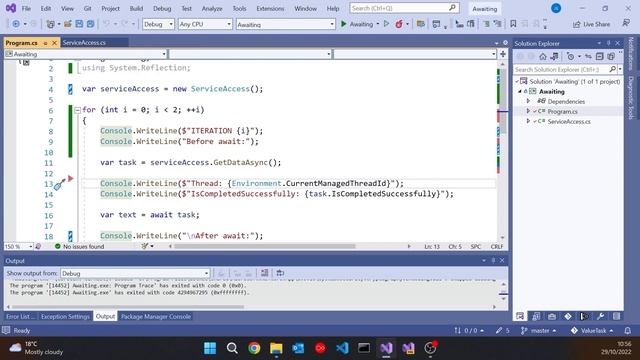The height and width of the screenshot is (360, 640).
Task: Click Collapse All icon in Solution Explorer
Action: pyautogui.click(x=599, y=56)
